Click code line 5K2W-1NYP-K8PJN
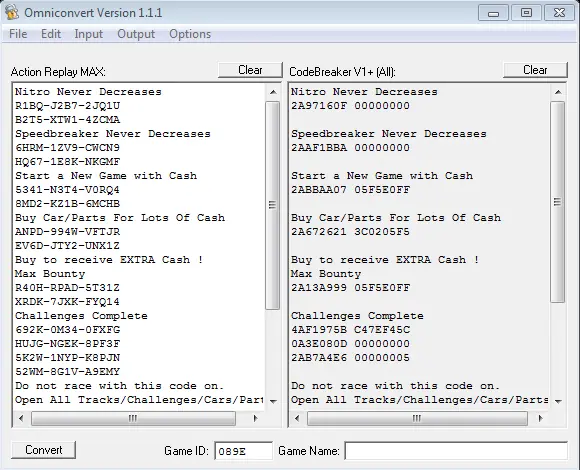This screenshot has width=580, height=470. pyautogui.click(x=68, y=358)
